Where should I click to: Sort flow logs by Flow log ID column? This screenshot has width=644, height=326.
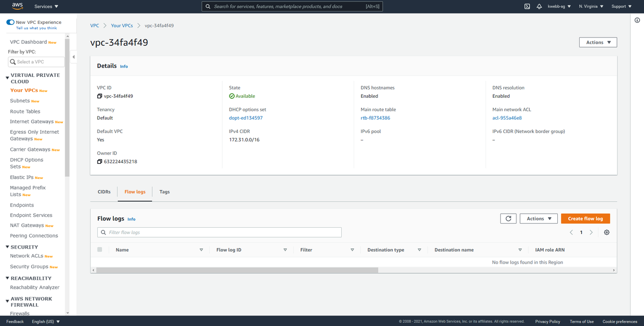tap(285, 250)
